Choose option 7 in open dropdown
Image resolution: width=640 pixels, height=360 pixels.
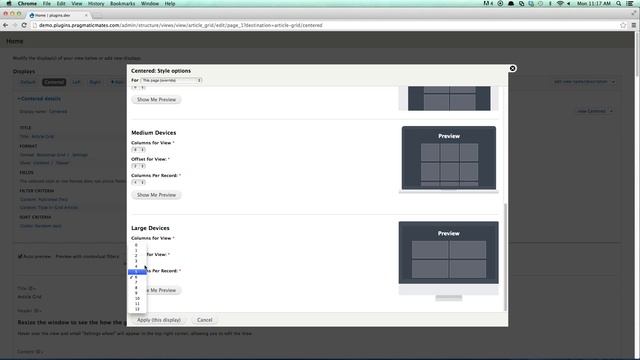137,282
